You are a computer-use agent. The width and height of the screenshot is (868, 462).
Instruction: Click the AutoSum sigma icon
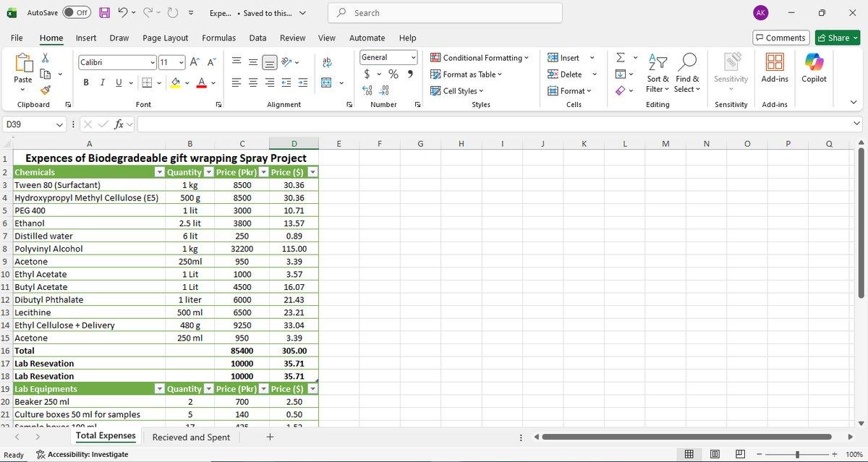point(621,58)
